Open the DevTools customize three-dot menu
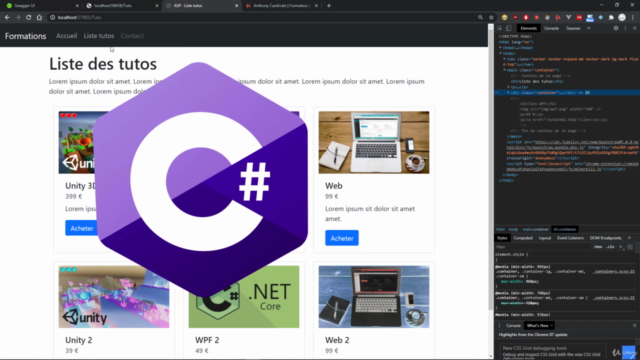Screen dimensions: 640x360 [625, 28]
